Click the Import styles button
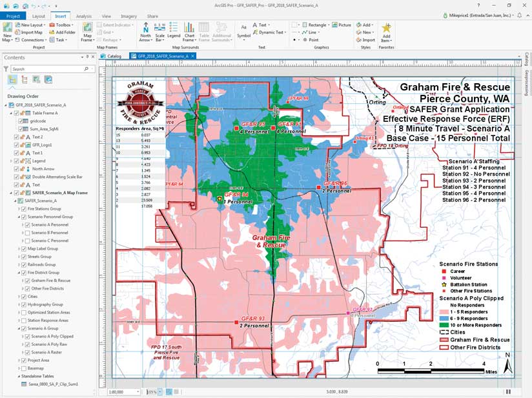Image resolution: width=532 pixels, height=398 pixels. click(365, 40)
